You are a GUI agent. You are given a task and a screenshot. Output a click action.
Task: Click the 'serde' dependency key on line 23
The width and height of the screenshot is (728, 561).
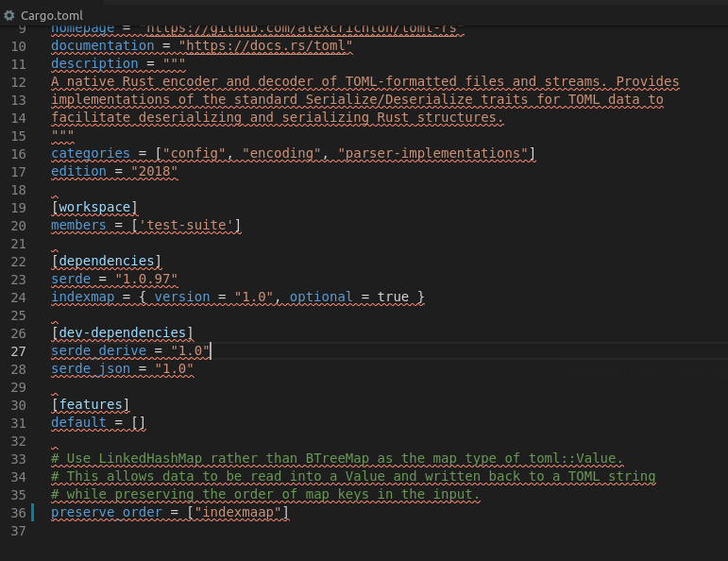(71, 280)
